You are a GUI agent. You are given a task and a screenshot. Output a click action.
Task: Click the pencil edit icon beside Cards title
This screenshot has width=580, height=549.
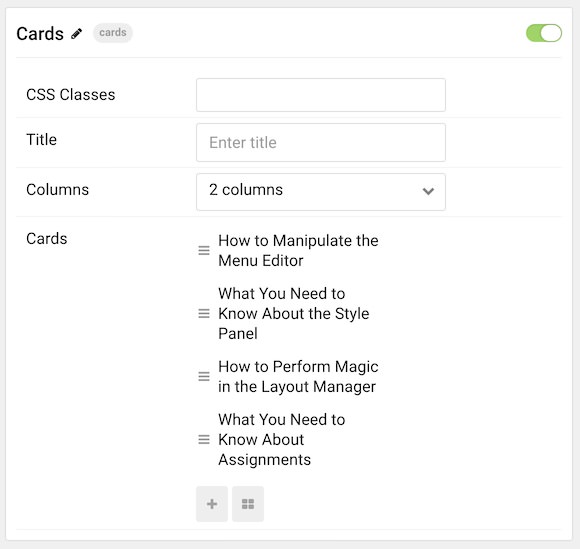(77, 34)
